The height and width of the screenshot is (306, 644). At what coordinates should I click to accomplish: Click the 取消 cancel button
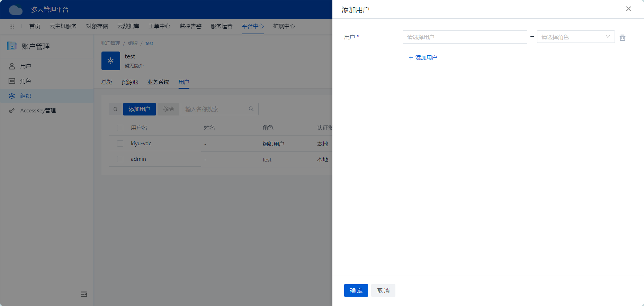pyautogui.click(x=383, y=290)
